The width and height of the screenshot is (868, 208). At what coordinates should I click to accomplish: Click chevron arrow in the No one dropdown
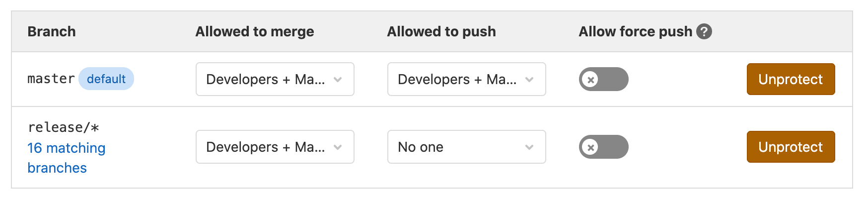pyautogui.click(x=529, y=147)
